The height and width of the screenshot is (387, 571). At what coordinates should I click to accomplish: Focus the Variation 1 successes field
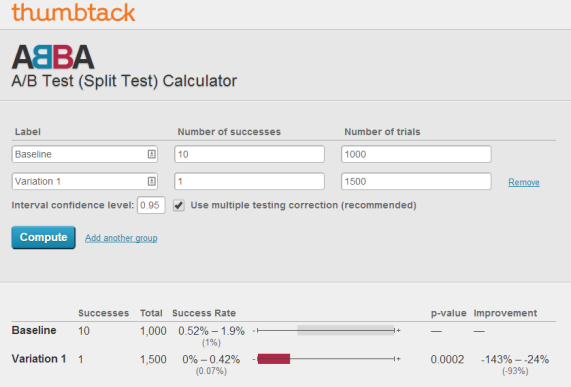coord(249,181)
